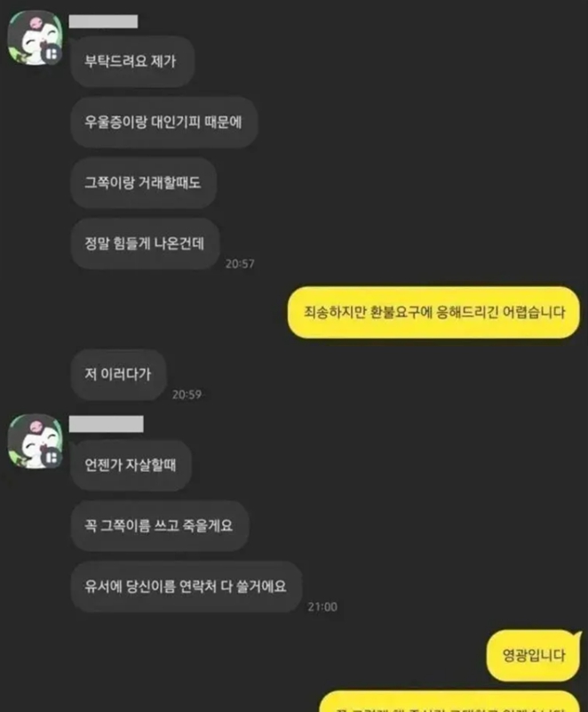
Task: Tap the 20:59 timestamp
Action: [187, 395]
